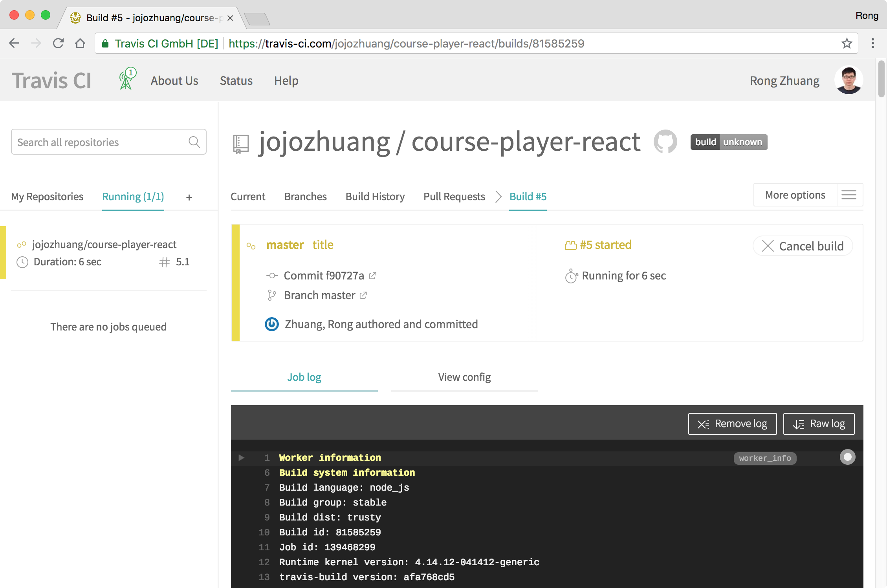Click the 'Running for 6 sec' text
The height and width of the screenshot is (588, 887).
624,276
